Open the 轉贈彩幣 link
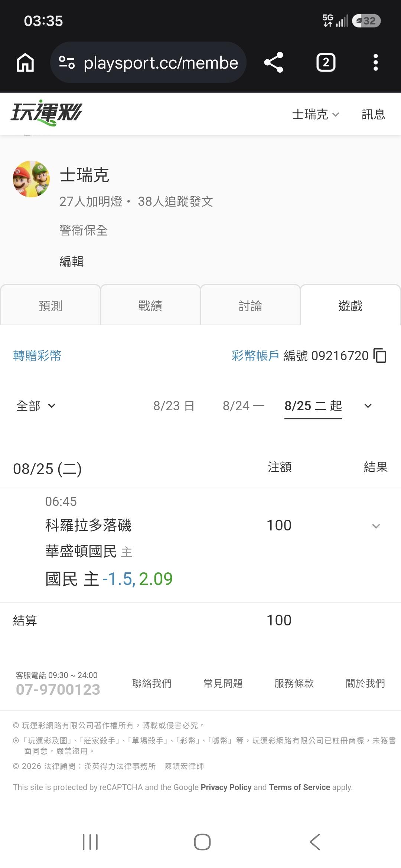The width and height of the screenshot is (401, 868). 37,355
